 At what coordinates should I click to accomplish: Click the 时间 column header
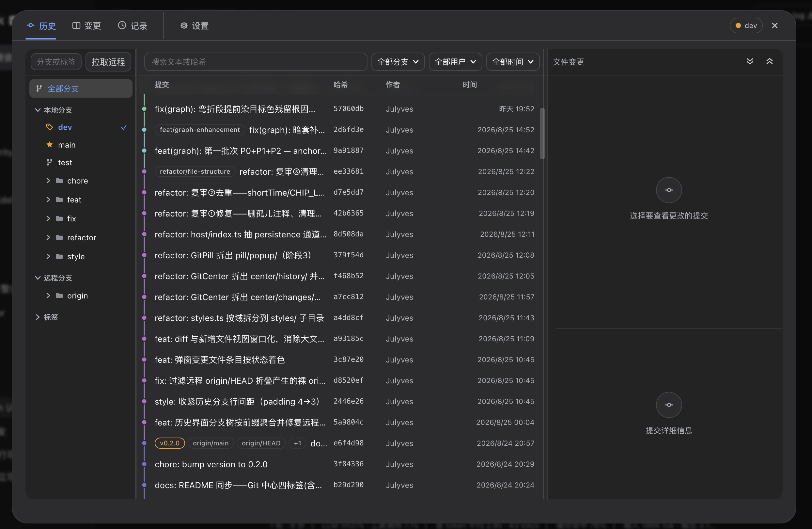pos(470,85)
